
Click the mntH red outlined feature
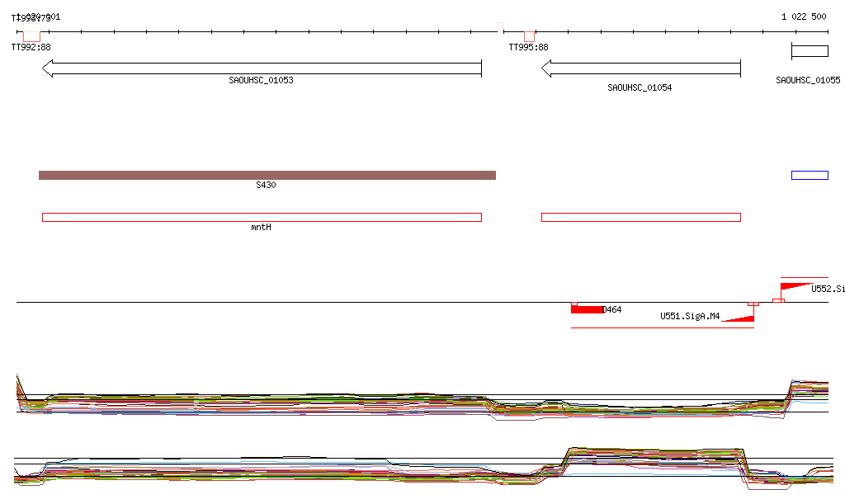point(262,218)
